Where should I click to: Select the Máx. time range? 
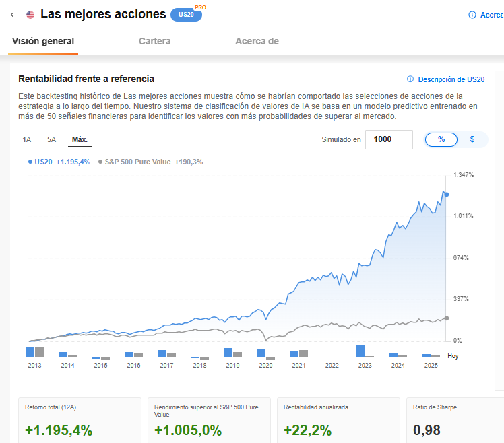tap(80, 140)
